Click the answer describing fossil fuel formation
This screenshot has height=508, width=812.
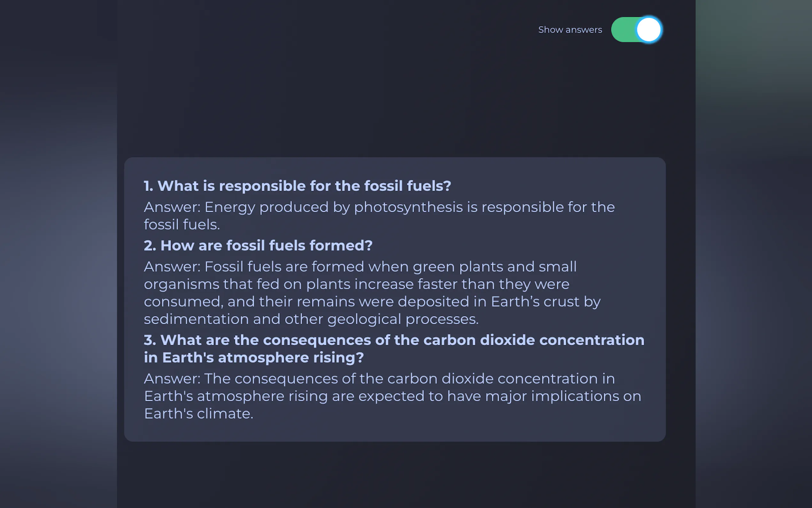[x=372, y=293]
